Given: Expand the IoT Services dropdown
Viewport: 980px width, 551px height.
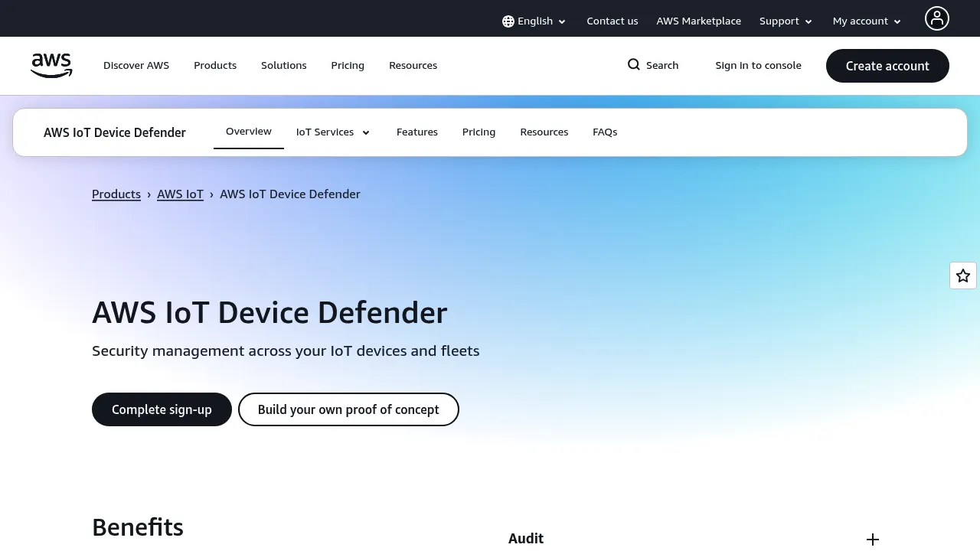Looking at the screenshot, I should pyautogui.click(x=333, y=132).
